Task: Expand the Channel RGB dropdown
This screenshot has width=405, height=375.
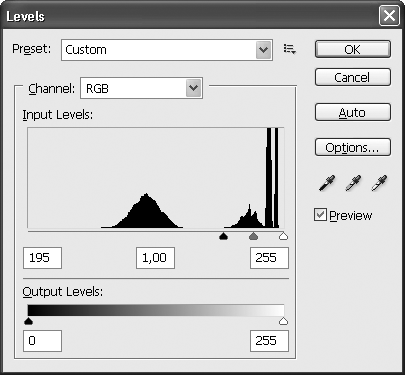Action: (194, 88)
